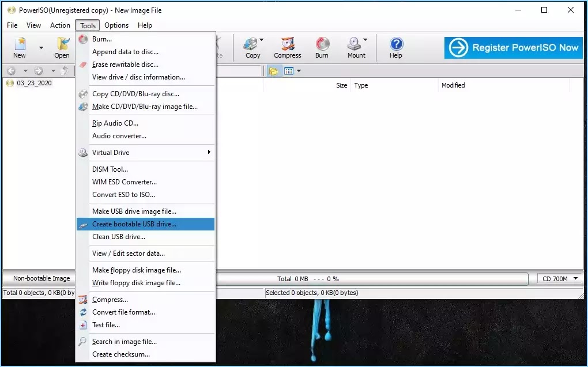Choose Test file...

point(145,325)
